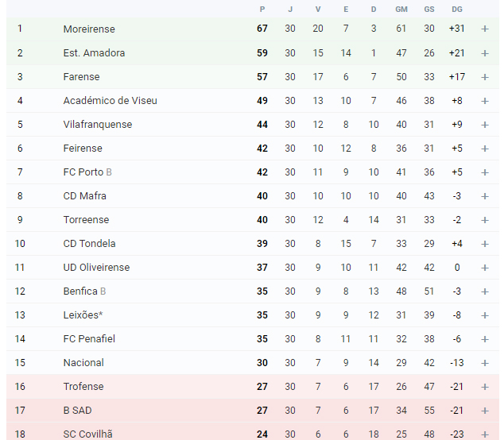Open the SC Covilhã team row
Screen dimensions: 504x440
253,431
